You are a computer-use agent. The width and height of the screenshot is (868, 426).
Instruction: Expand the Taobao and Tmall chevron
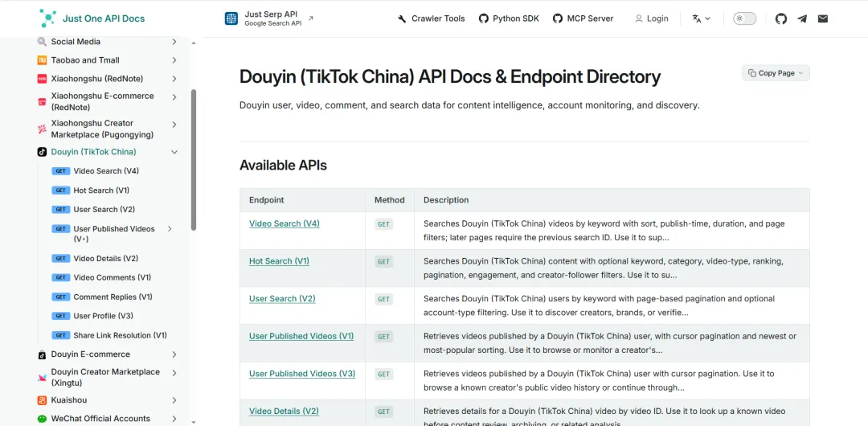174,59
